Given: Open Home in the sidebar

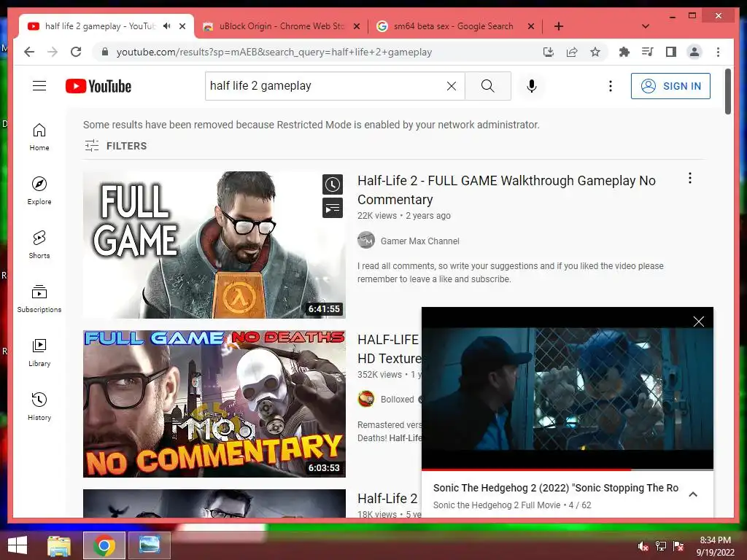Looking at the screenshot, I should click(39, 136).
